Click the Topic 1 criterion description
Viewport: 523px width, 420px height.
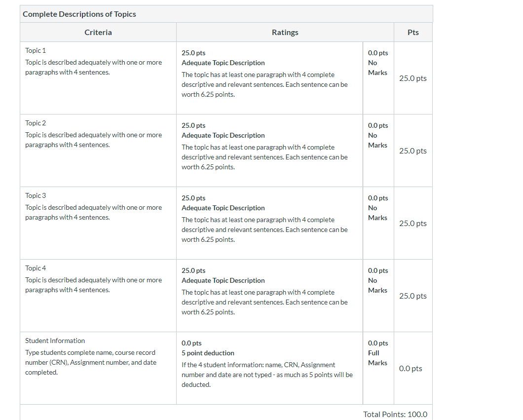click(x=93, y=67)
